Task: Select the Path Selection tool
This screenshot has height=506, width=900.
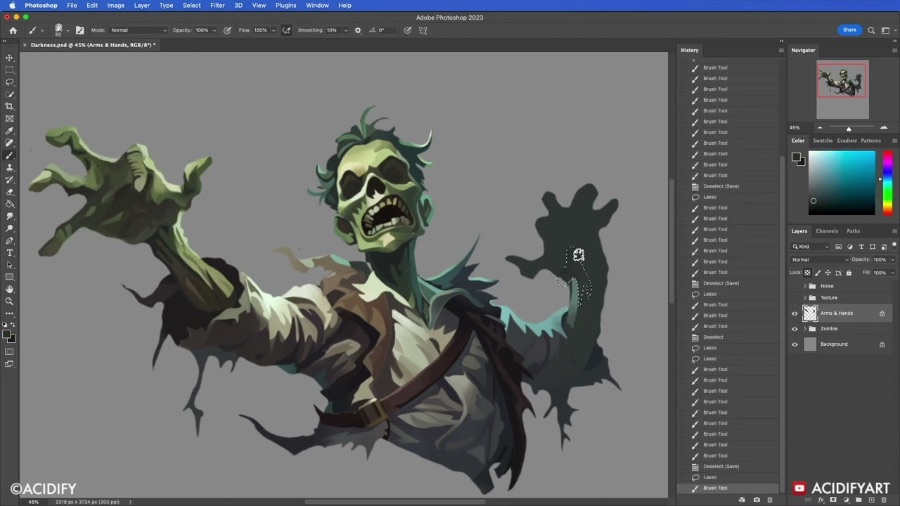Action: pos(9,265)
